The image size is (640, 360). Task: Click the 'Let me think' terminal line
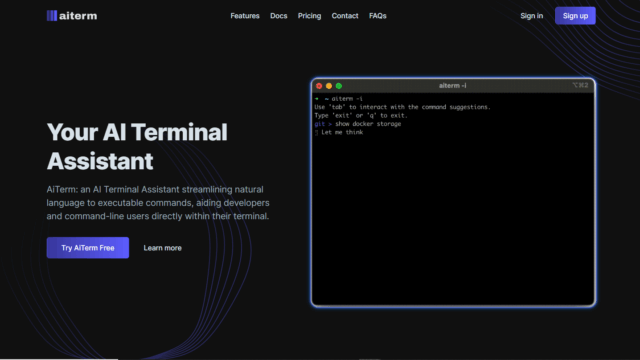pos(342,132)
